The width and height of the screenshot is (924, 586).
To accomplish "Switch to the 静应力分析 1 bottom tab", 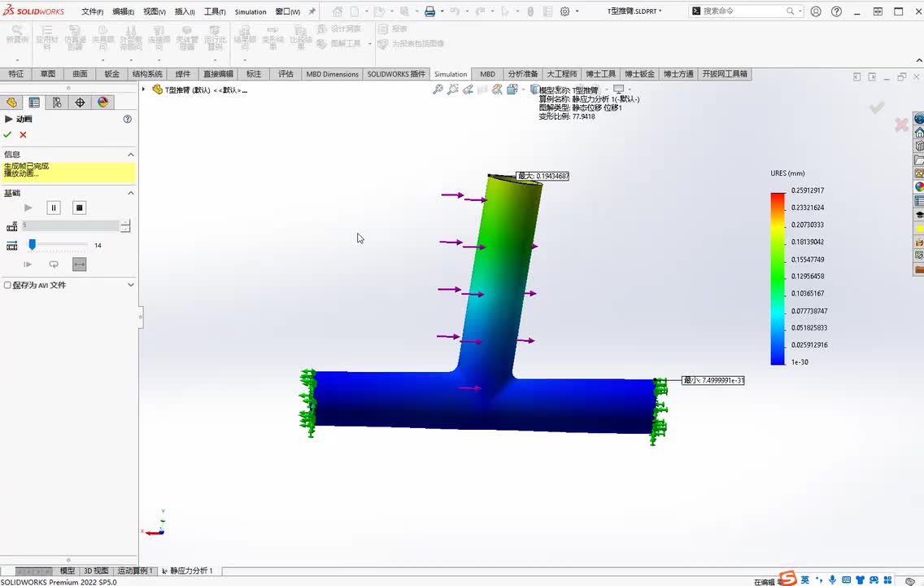I will tap(187, 571).
